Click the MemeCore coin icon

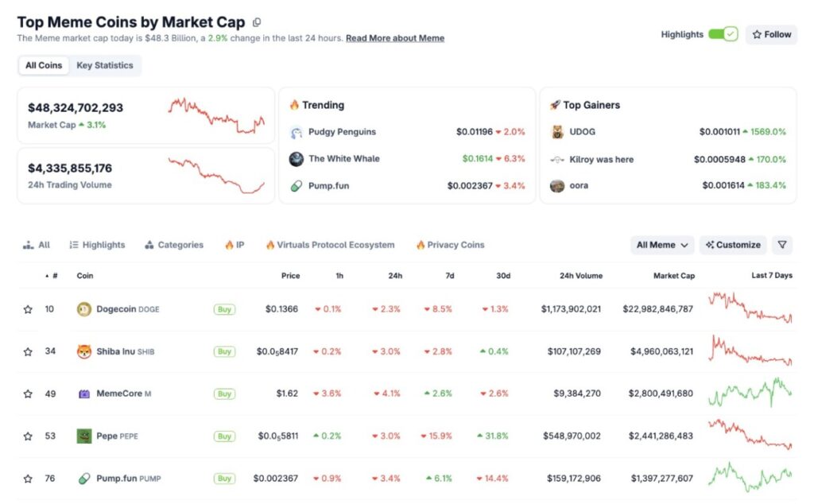[84, 394]
